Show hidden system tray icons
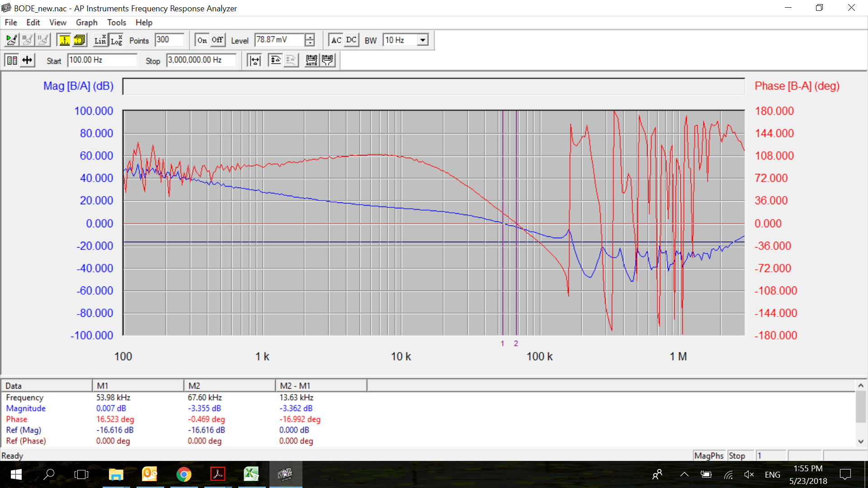This screenshot has height=488, width=868. (x=684, y=474)
